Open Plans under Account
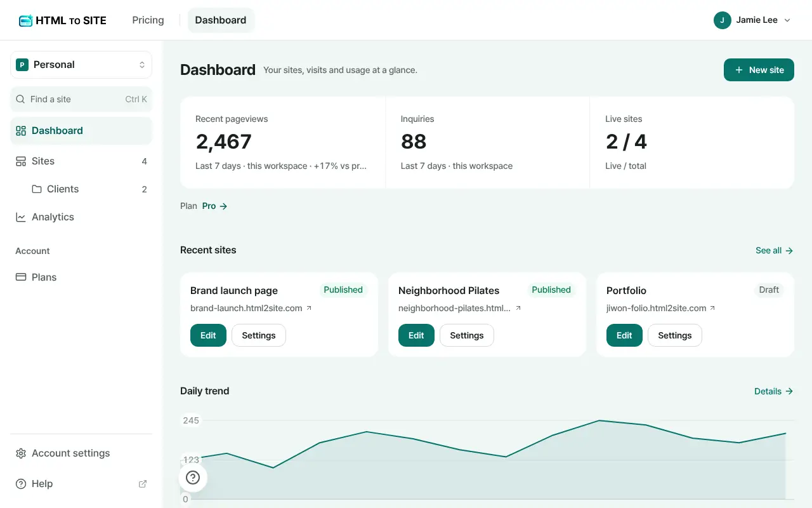This screenshot has width=812, height=508. [81, 277]
